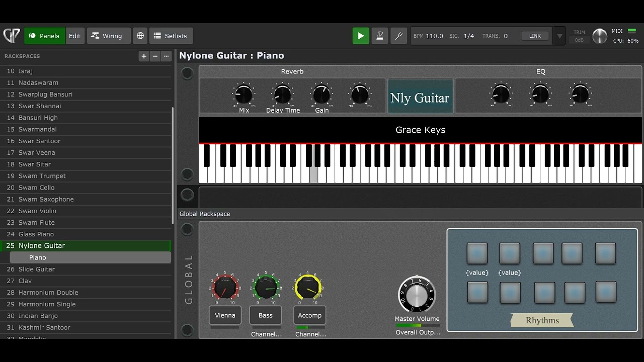The image size is (644, 362).
Task: Toggle the first rhythm pad in bottom row
Action: coord(477,292)
